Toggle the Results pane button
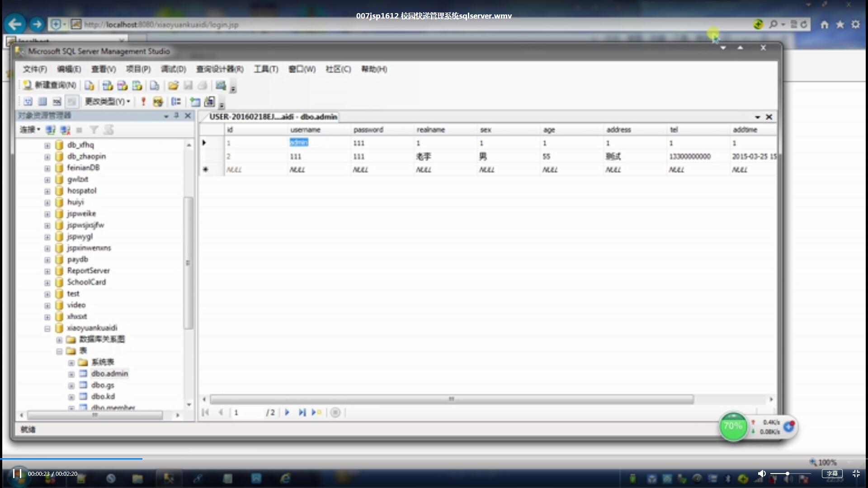 [x=72, y=102]
